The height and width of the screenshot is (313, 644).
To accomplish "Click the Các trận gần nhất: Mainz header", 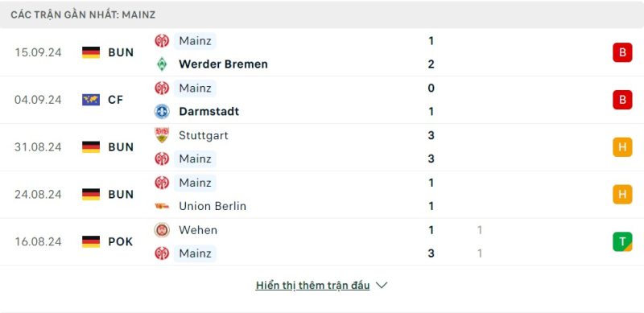I will pyautogui.click(x=83, y=14).
